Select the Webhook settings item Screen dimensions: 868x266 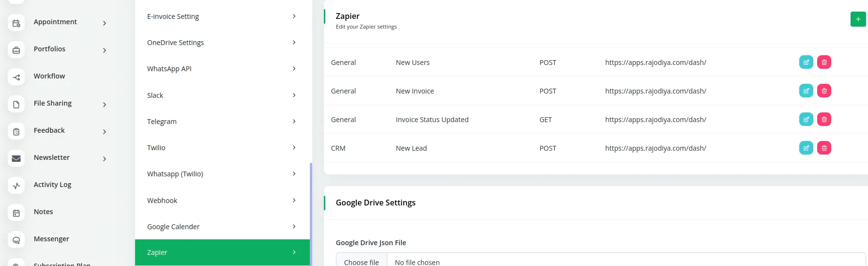pyautogui.click(x=222, y=201)
